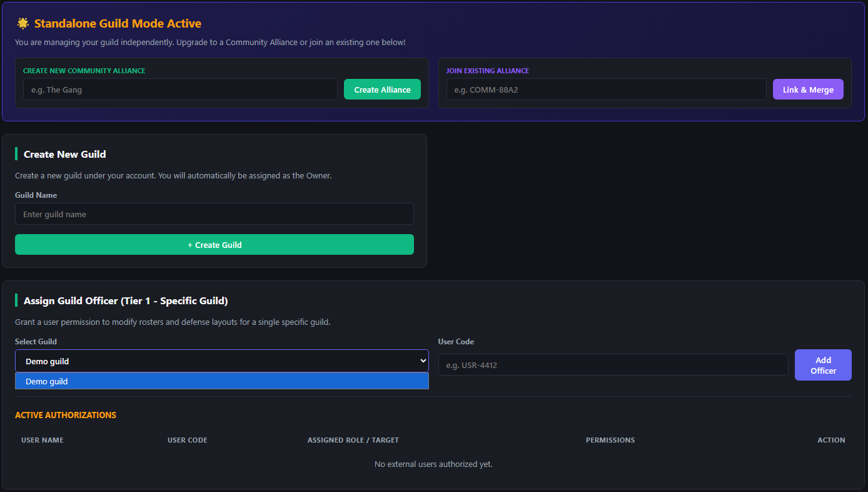Click the Assign Guild Officer heading
868x492 pixels.
click(126, 300)
